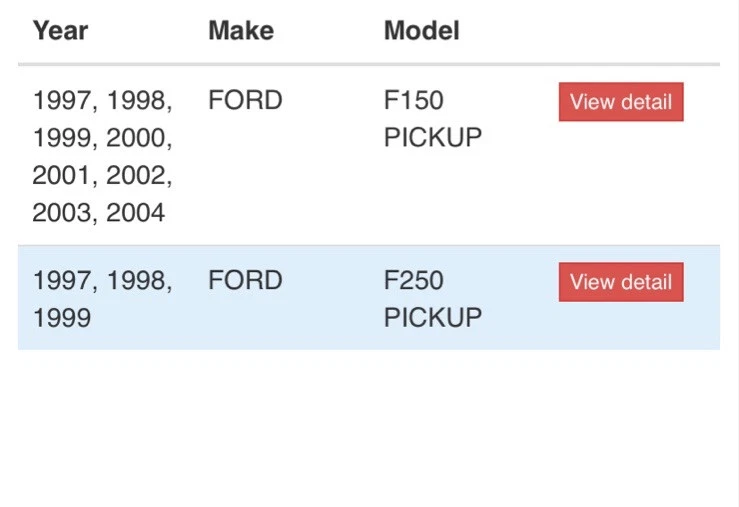The width and height of the screenshot is (739, 507).
Task: Click the Model column header
Action: pos(421,31)
